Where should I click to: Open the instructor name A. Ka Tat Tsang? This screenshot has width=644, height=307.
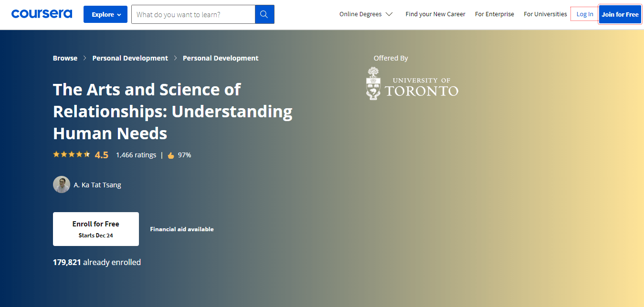tap(97, 185)
